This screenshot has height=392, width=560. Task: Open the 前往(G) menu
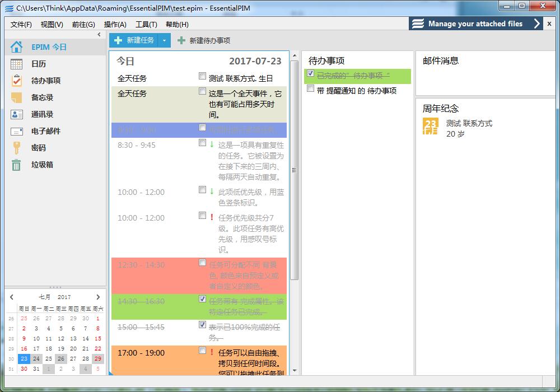(x=83, y=24)
